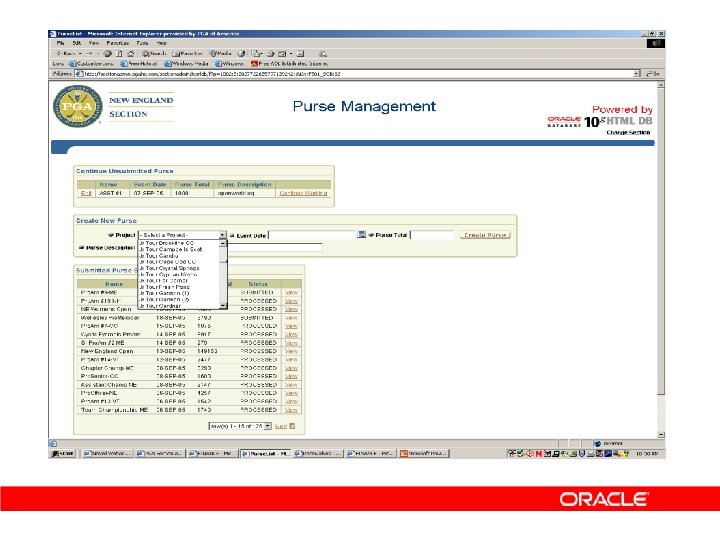Click the Windows Media links bar item
Image resolution: width=720 pixels, height=540 pixels.
click(186, 64)
